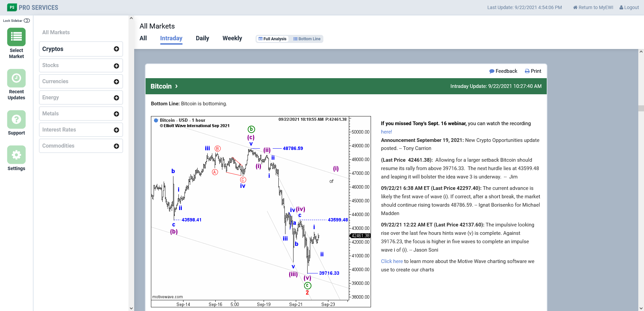Image resolution: width=644 pixels, height=311 pixels.
Task: Expand the Metals plus icon
Action: (116, 114)
